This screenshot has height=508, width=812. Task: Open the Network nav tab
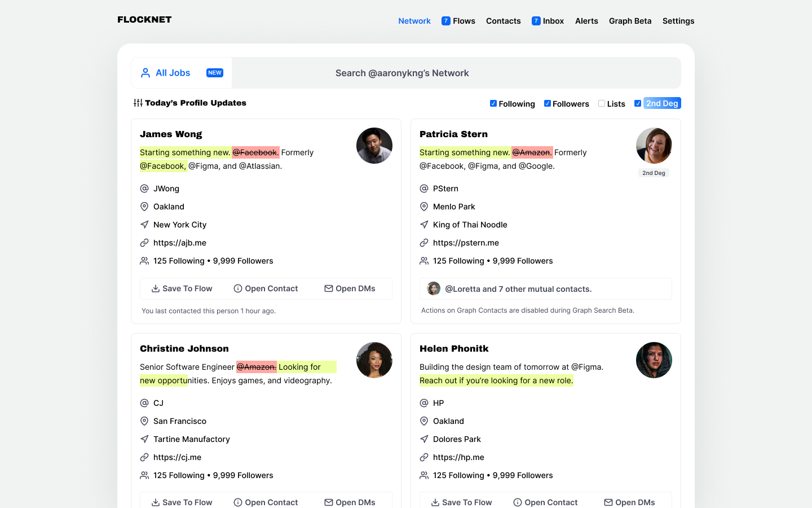pos(414,21)
